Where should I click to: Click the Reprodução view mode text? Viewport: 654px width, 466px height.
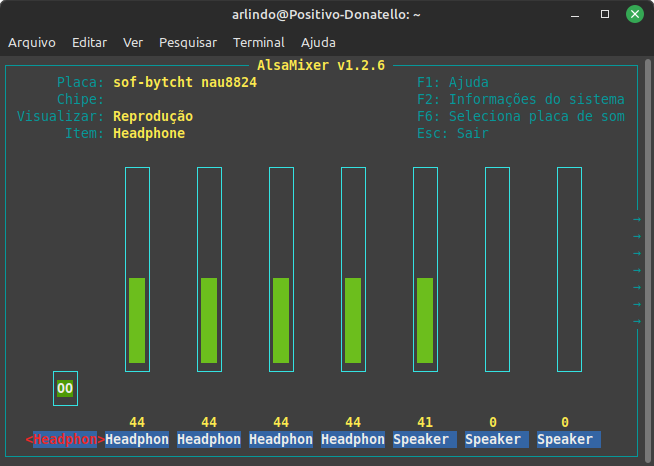click(153, 116)
